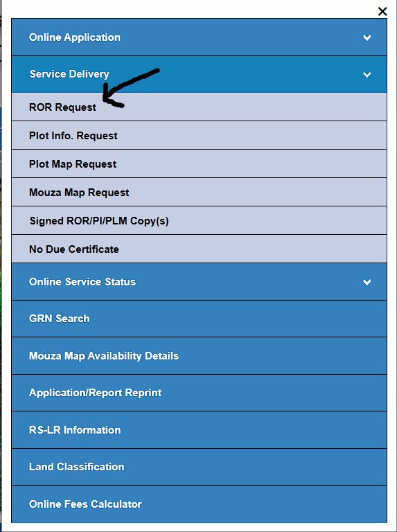Click the Online Service Status chevron
Viewport: 397px width, 532px height.
click(x=367, y=282)
